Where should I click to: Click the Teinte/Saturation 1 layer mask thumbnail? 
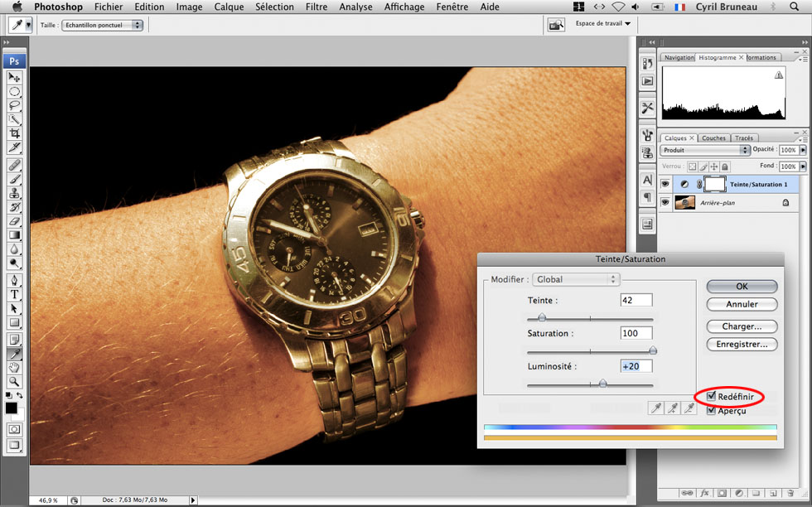[714, 184]
